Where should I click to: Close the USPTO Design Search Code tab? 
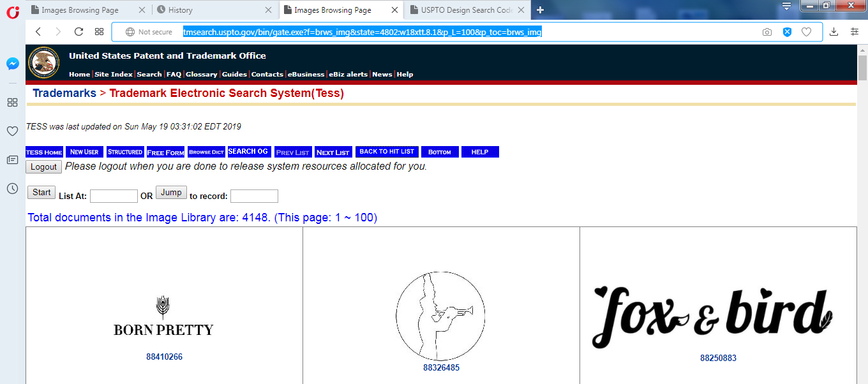521,10
